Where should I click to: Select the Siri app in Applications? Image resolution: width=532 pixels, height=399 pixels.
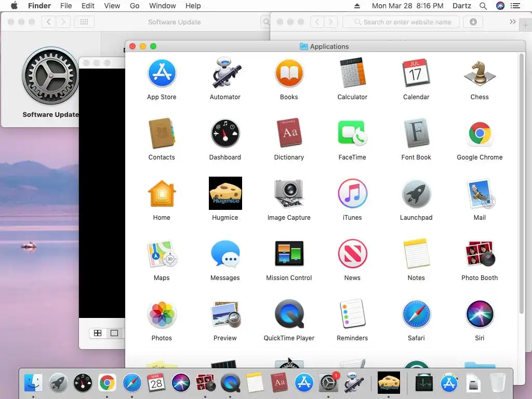pos(480,314)
